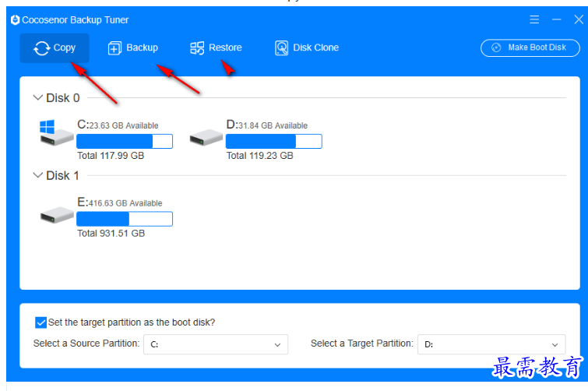588x391 pixels.
Task: Open the Disk Clone tab
Action: tap(307, 48)
